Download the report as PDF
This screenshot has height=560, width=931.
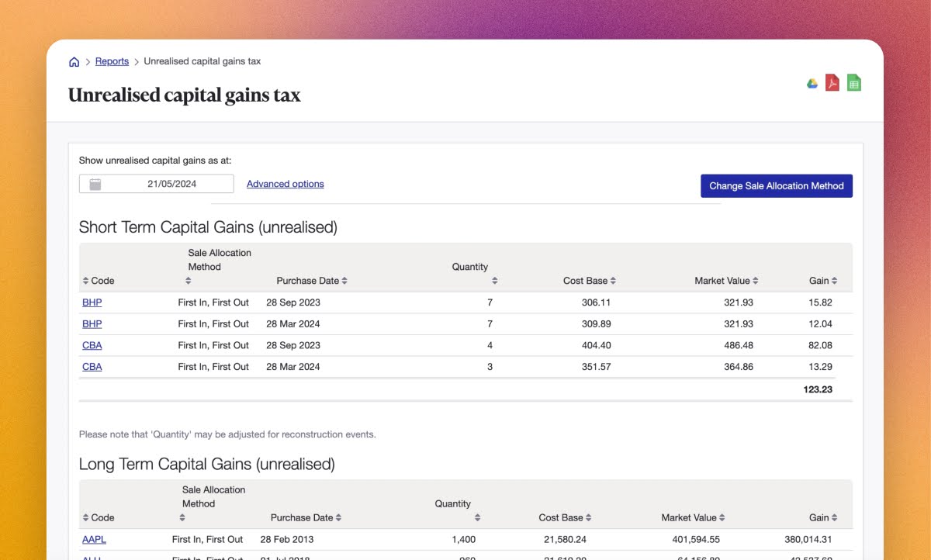(832, 82)
